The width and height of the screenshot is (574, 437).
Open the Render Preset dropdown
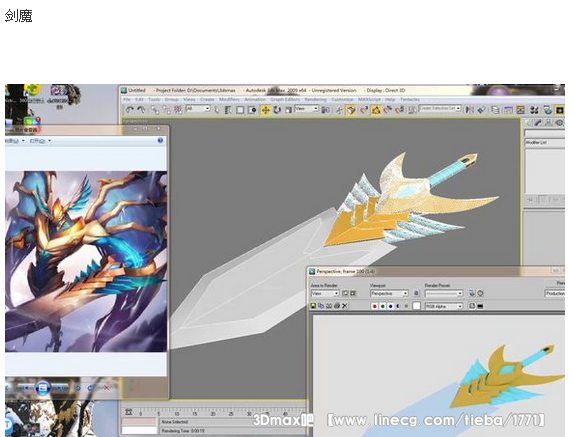[x=444, y=294]
